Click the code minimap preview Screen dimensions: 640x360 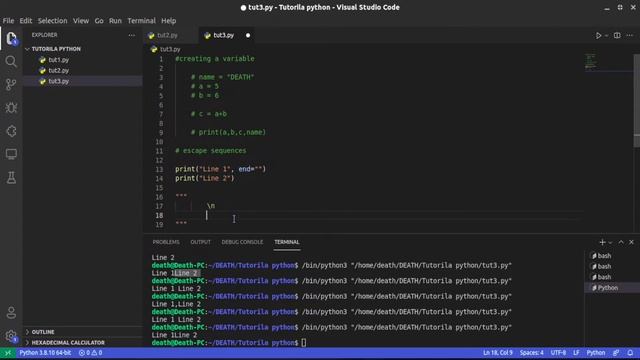coord(591,61)
